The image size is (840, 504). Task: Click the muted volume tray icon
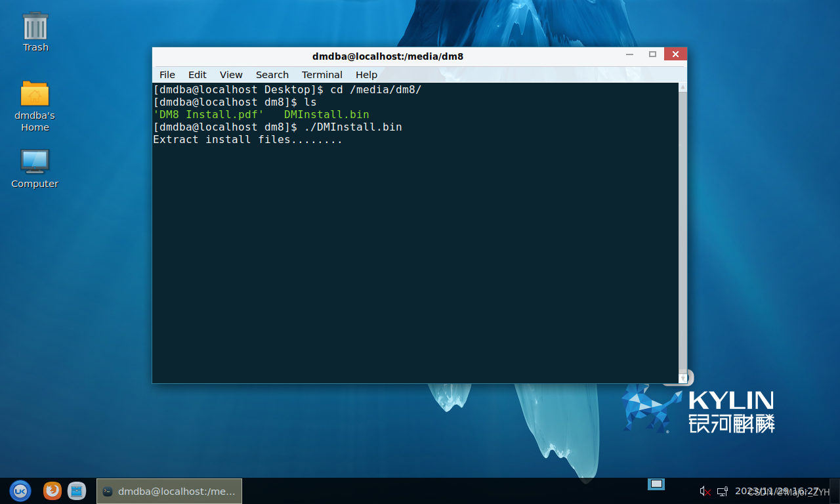[705, 491]
